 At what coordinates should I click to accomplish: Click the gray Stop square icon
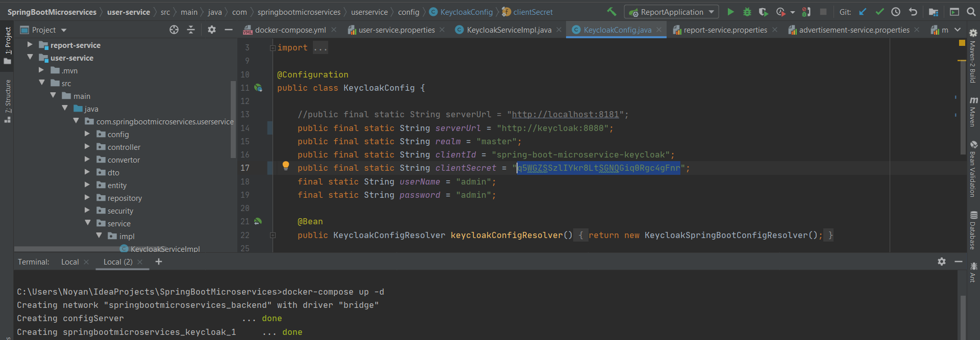tap(823, 11)
